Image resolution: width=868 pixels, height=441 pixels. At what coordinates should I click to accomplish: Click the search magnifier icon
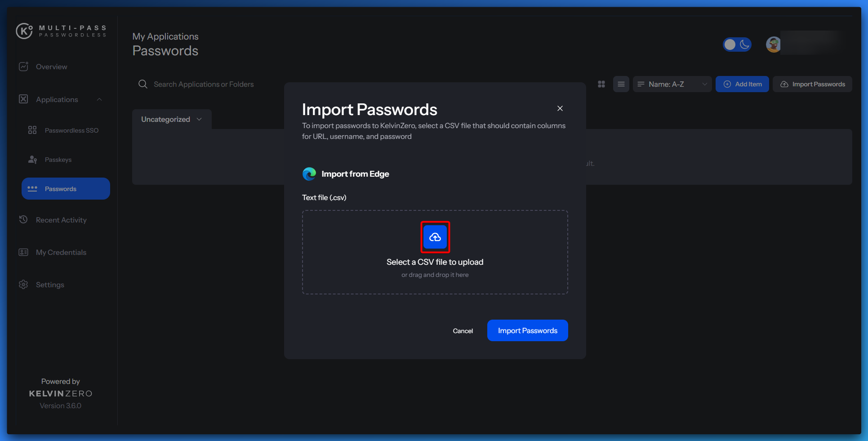(x=143, y=84)
